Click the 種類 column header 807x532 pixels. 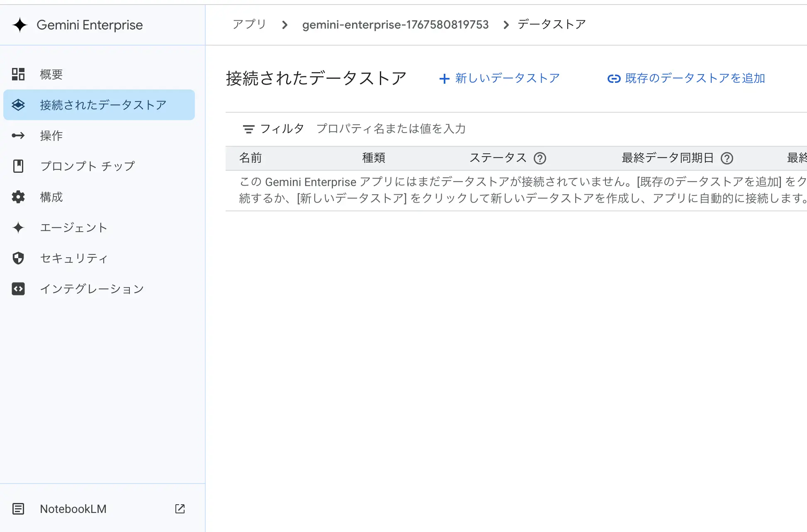click(374, 158)
